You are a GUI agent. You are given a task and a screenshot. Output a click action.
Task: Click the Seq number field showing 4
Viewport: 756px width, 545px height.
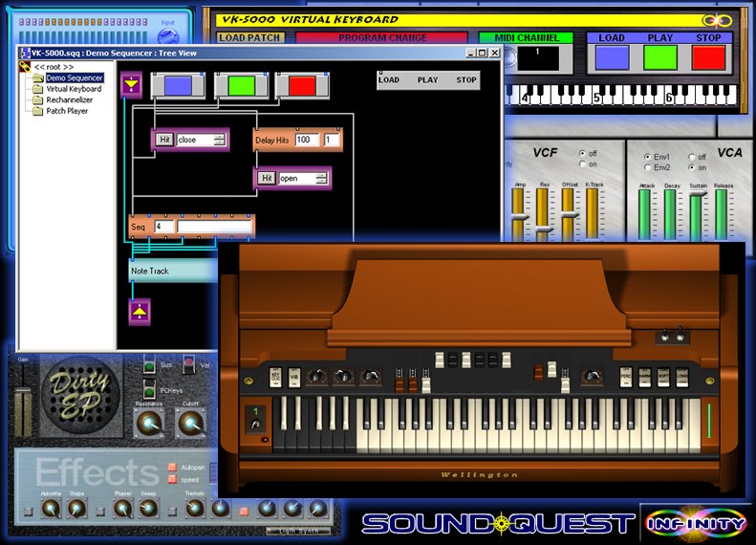click(x=164, y=227)
